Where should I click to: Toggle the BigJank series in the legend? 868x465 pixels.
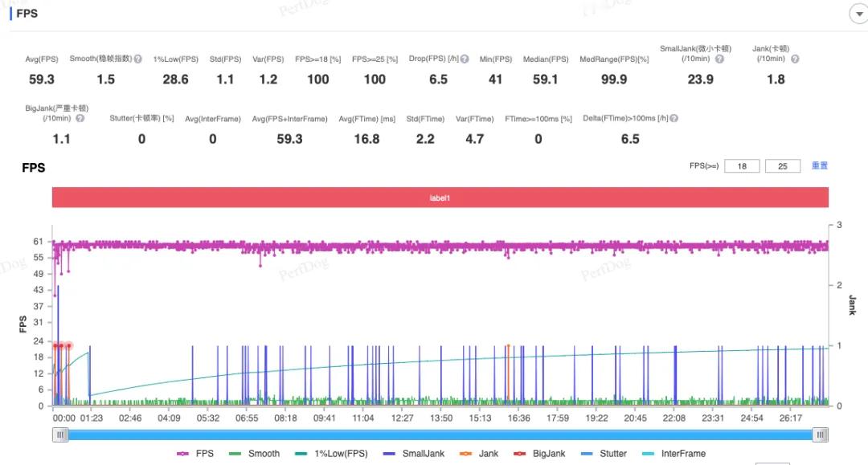point(539,454)
